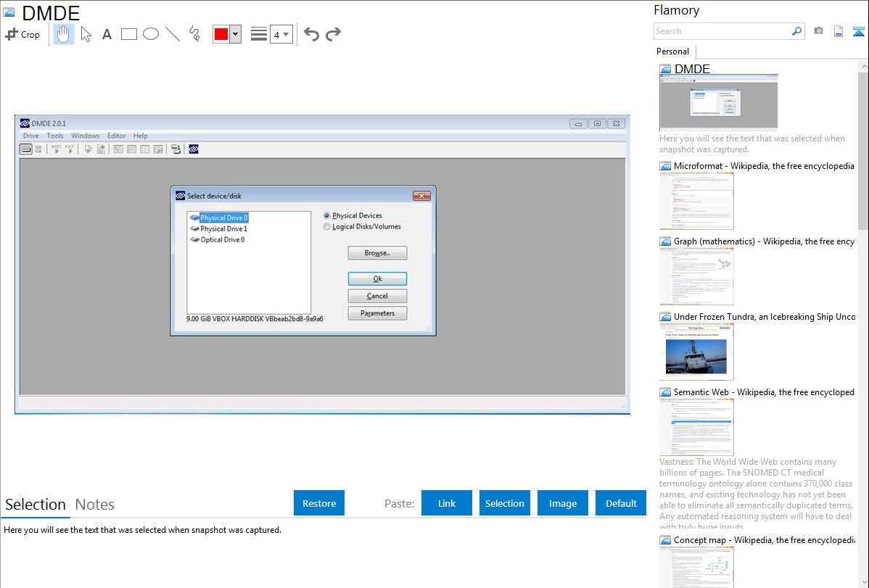Click the red color swatch
The image size is (869, 588).
click(221, 34)
